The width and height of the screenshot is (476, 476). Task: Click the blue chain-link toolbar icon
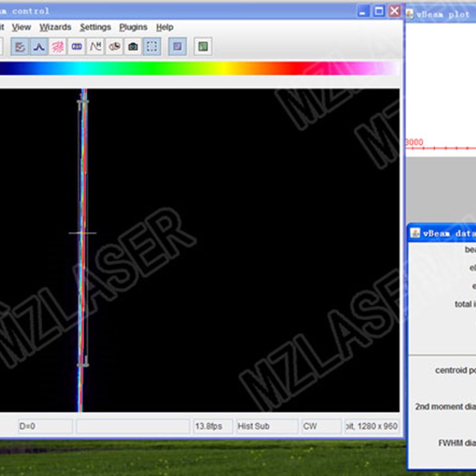click(x=77, y=47)
